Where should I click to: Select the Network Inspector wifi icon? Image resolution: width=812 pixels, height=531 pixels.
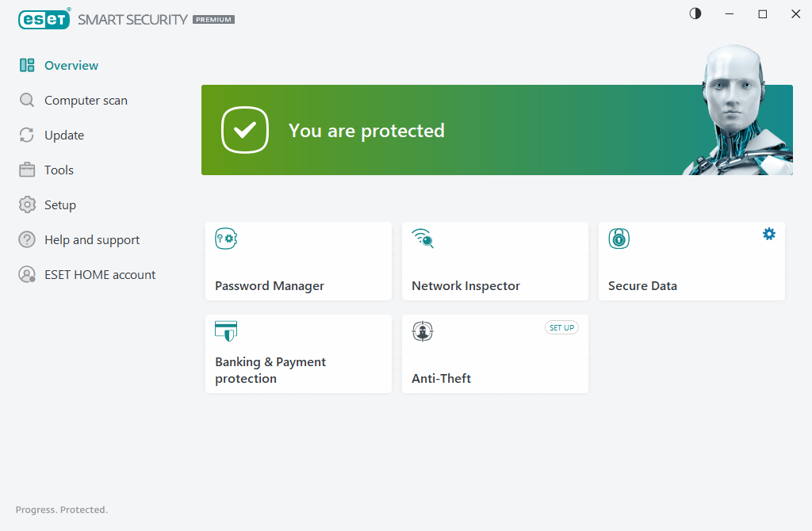pos(422,239)
